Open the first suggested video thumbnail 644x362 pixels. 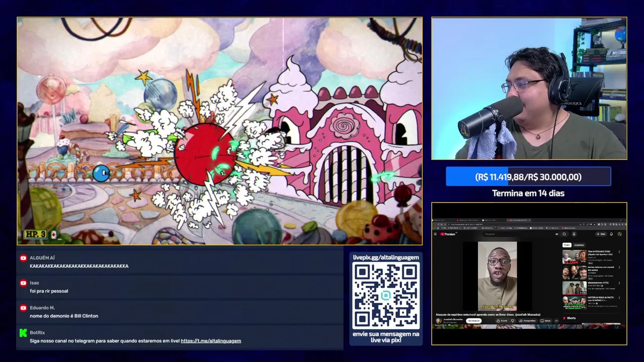pos(574,256)
